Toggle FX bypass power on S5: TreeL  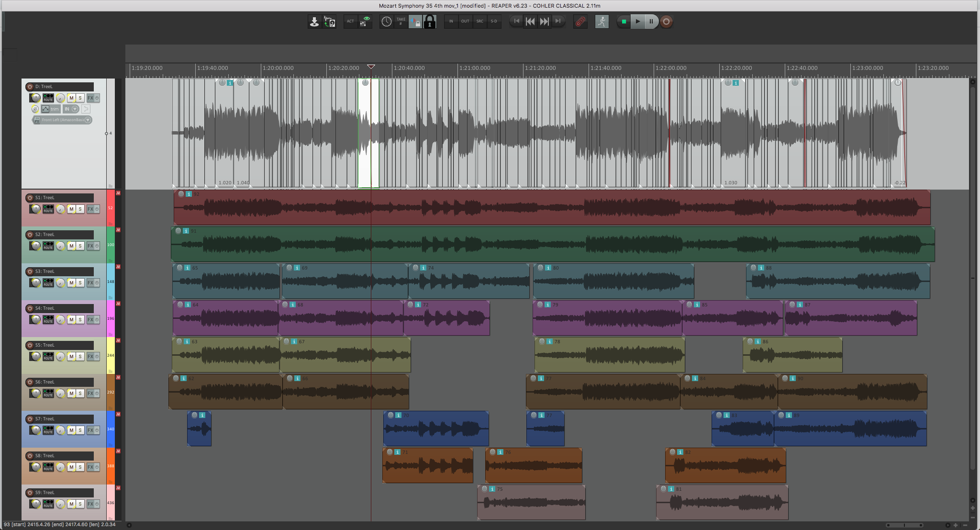(97, 356)
